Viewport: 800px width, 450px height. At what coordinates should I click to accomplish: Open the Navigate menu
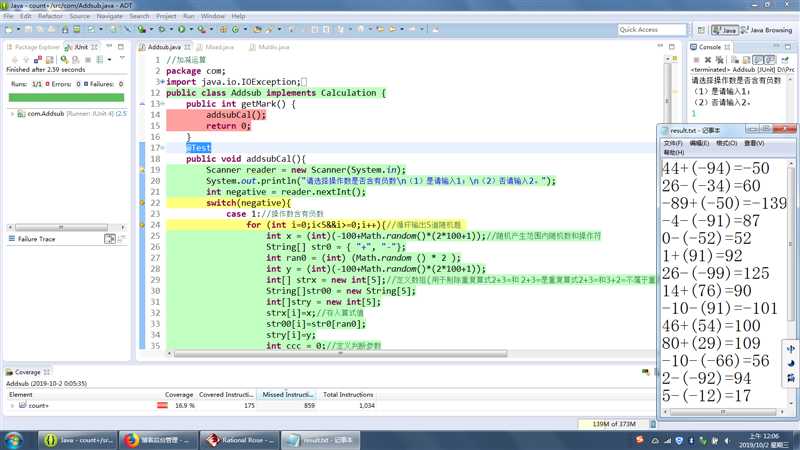pos(110,16)
